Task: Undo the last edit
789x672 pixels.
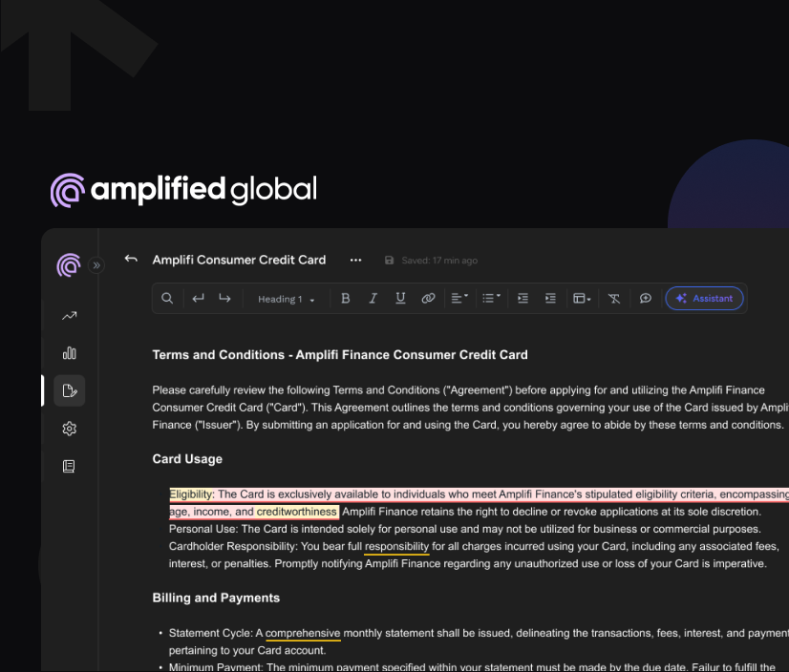Action: 198,298
